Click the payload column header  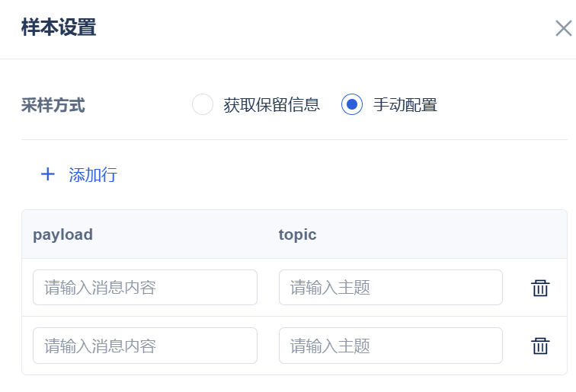[62, 234]
